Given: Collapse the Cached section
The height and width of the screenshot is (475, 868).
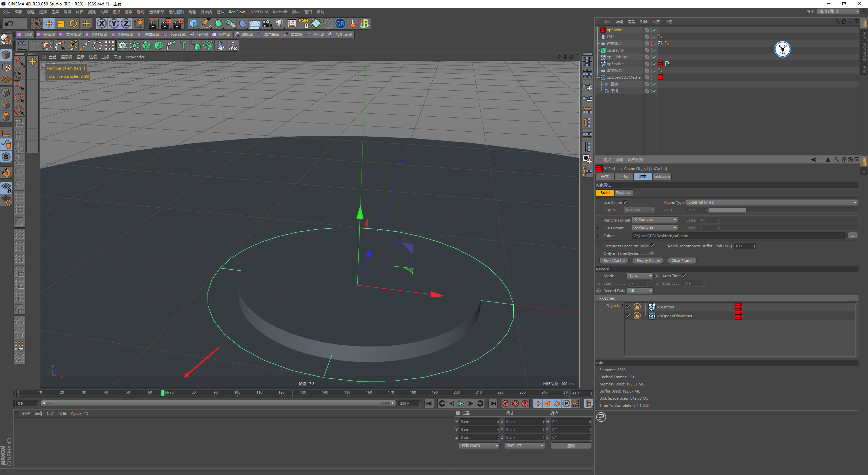Looking at the screenshot, I should [600, 298].
